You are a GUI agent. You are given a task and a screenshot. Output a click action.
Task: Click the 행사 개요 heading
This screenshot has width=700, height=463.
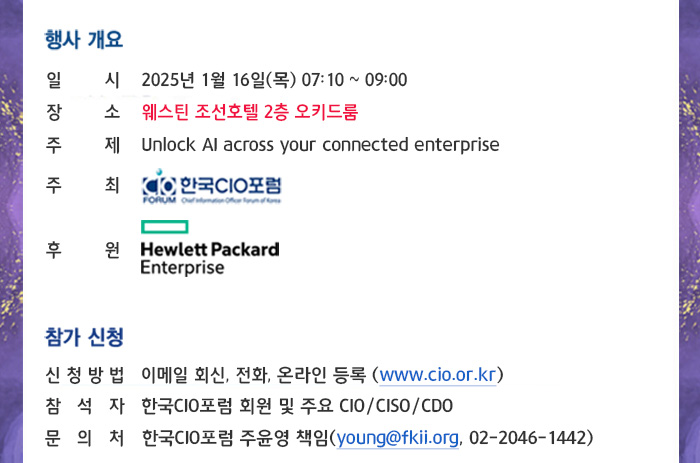[83, 40]
